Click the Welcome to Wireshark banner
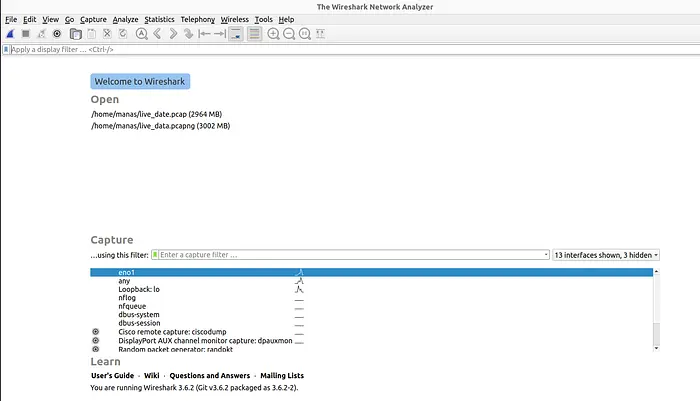This screenshot has height=401, width=700. pyautogui.click(x=140, y=81)
